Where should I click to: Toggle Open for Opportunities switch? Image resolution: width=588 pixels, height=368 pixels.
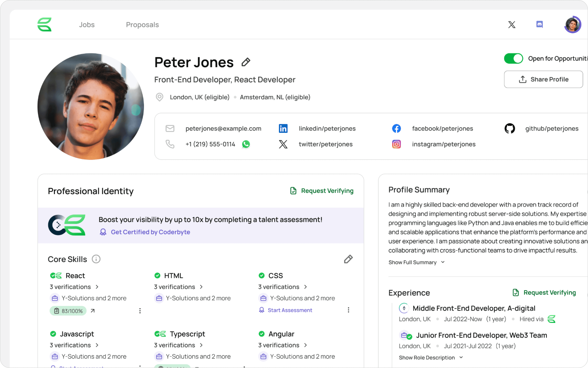click(513, 58)
